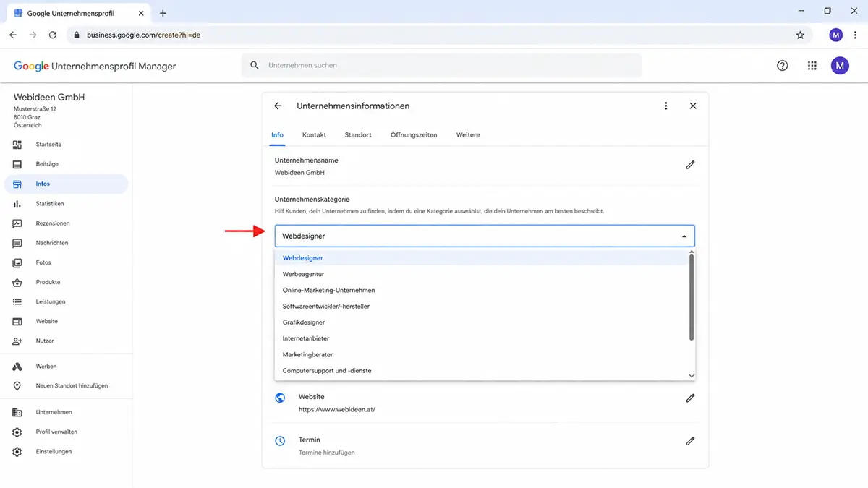Go back with the dialog's arrow icon
Screen dimensions: 868x488
(278, 106)
